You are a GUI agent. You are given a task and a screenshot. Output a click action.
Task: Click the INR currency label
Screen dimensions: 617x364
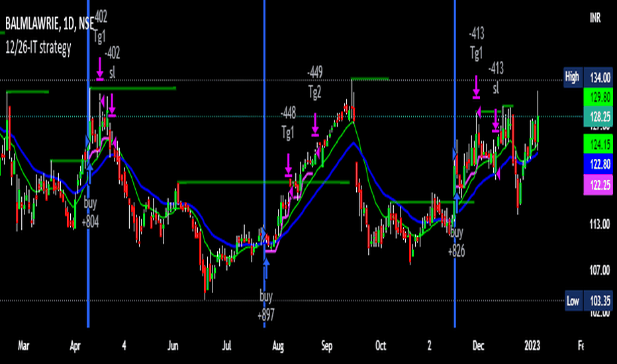click(595, 18)
